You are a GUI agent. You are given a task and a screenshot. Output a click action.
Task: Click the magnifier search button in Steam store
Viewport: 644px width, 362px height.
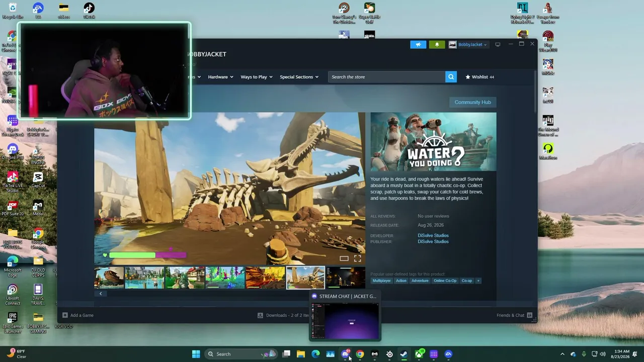point(451,77)
